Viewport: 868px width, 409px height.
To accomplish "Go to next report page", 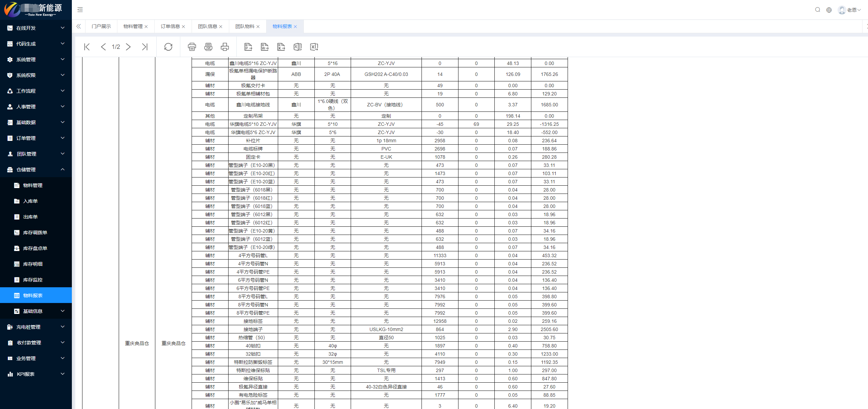I will [x=128, y=47].
